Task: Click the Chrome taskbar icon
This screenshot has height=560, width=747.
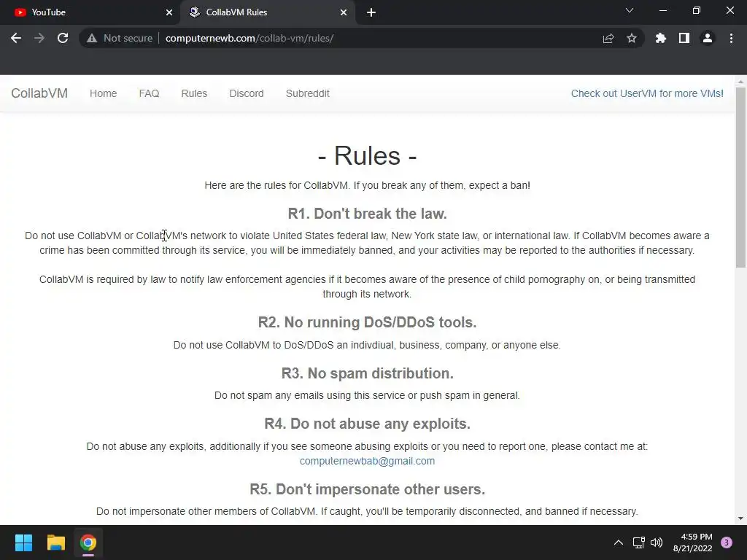Action: 88,542
